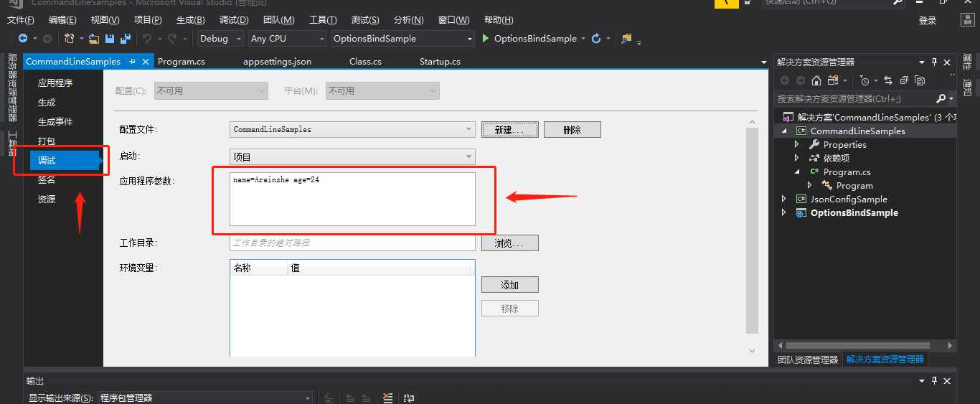Open the 文件(F) menu
Screen dimensions: 980x404
tap(21, 19)
